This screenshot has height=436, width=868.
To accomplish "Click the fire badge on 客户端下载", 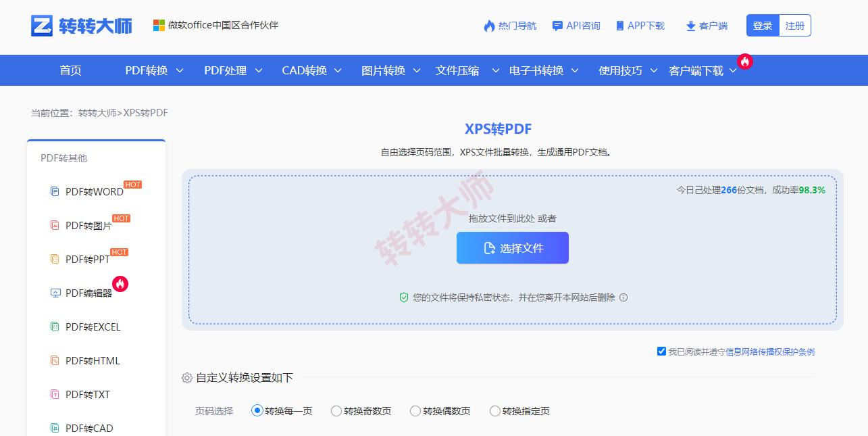I will [745, 61].
